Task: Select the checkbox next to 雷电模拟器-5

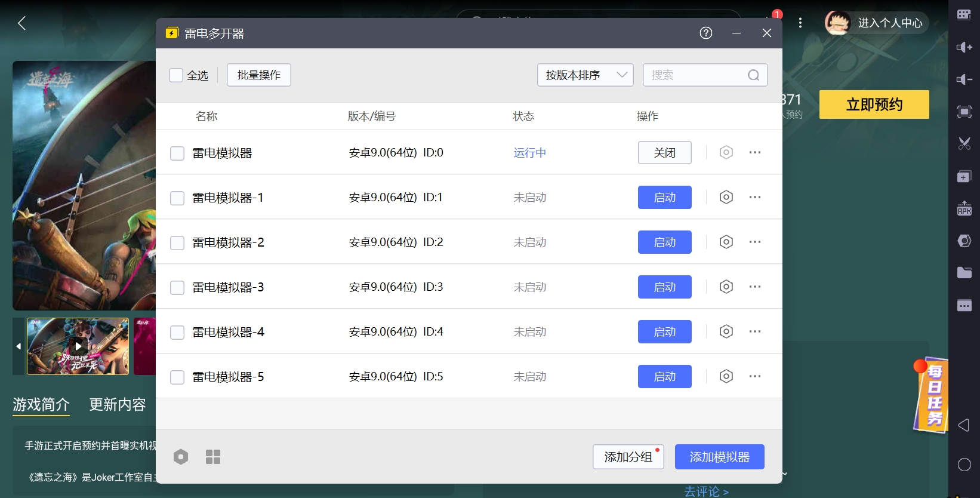Action: (177, 377)
